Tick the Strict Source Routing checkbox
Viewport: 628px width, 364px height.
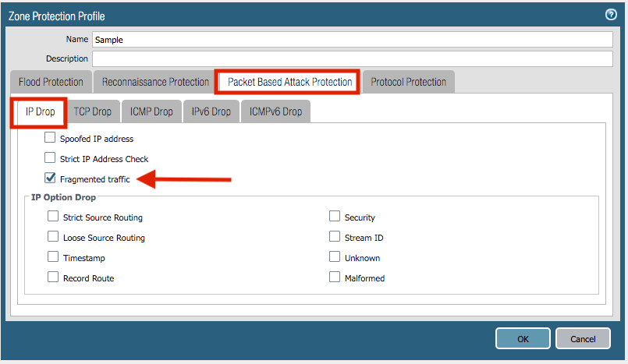coord(53,217)
